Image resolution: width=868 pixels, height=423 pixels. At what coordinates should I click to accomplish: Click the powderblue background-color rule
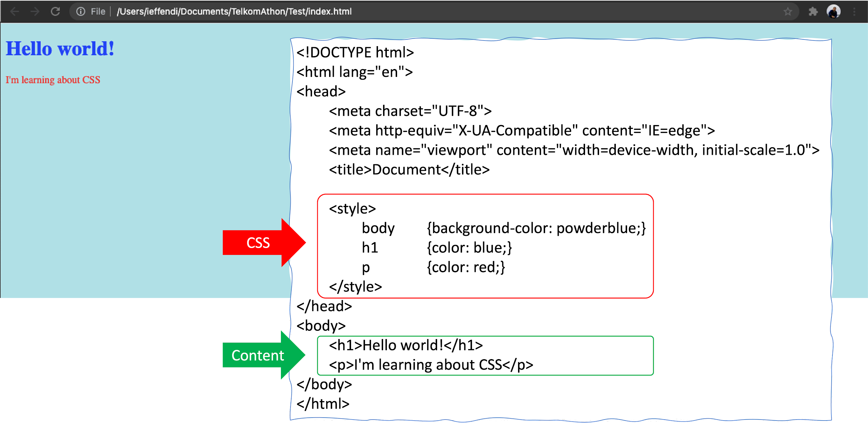pyautogui.click(x=536, y=228)
